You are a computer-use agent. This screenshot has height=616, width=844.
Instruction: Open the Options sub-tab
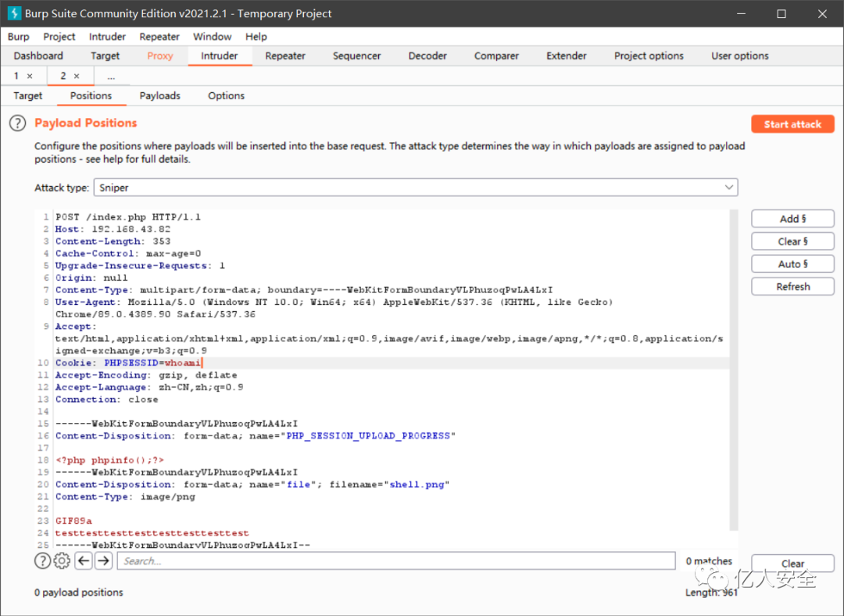tap(226, 96)
